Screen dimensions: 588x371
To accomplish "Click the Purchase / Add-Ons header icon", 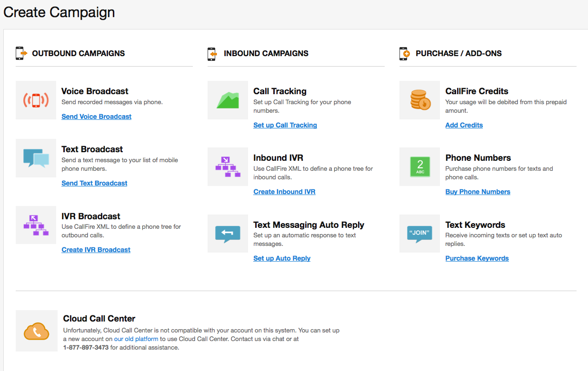I will coord(404,53).
